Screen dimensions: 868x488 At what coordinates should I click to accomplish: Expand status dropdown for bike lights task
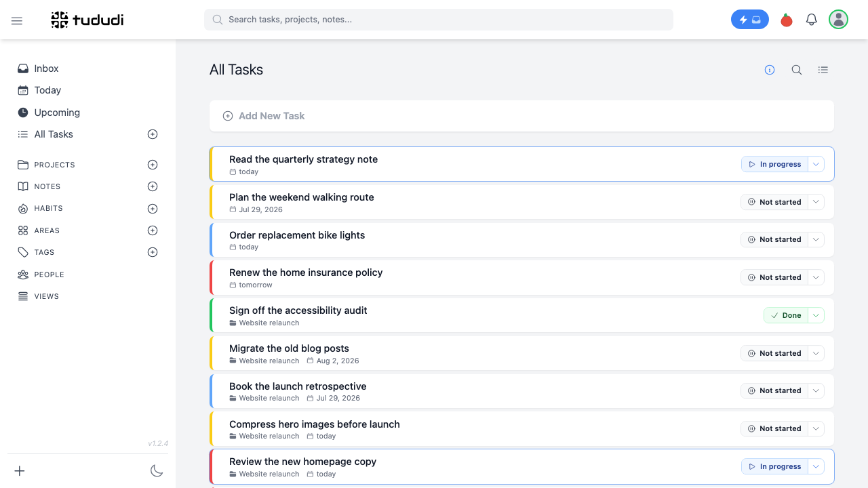tap(816, 239)
